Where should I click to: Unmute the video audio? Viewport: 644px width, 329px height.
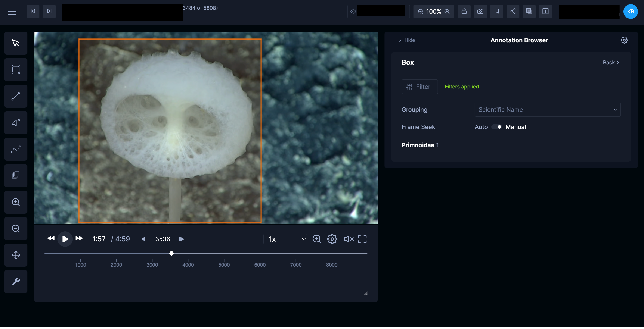coord(348,239)
